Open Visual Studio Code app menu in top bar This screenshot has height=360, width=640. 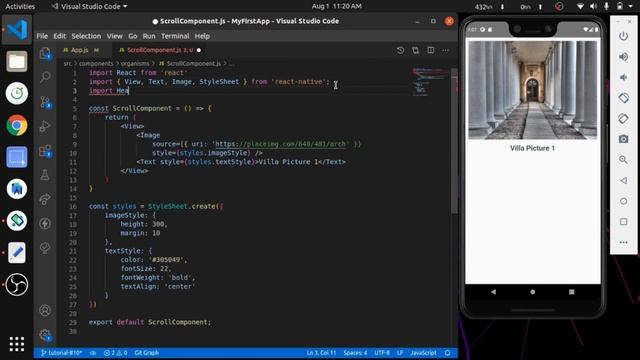click(90, 7)
